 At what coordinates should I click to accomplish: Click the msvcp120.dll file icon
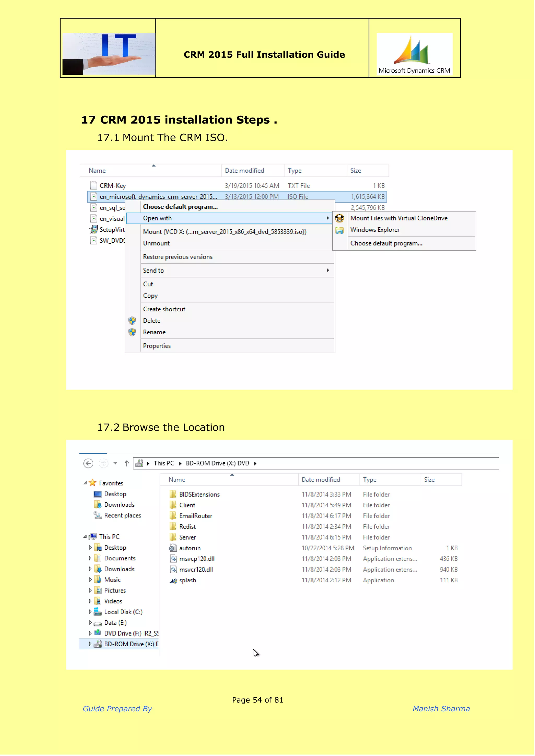174,559
